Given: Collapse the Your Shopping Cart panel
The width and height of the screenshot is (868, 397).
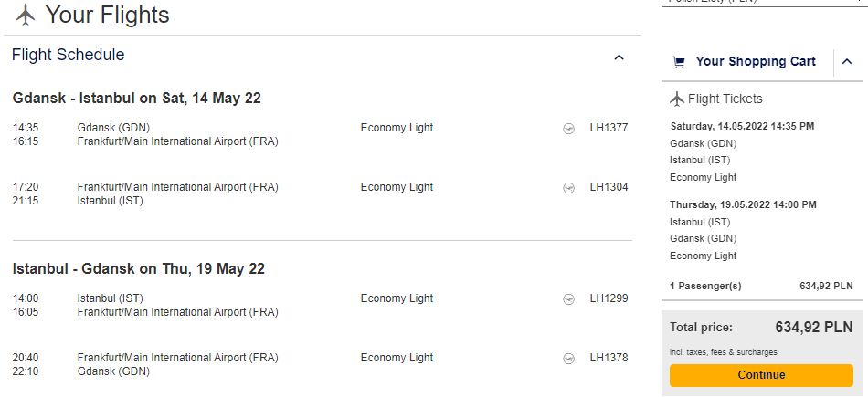Looking at the screenshot, I should click(847, 62).
